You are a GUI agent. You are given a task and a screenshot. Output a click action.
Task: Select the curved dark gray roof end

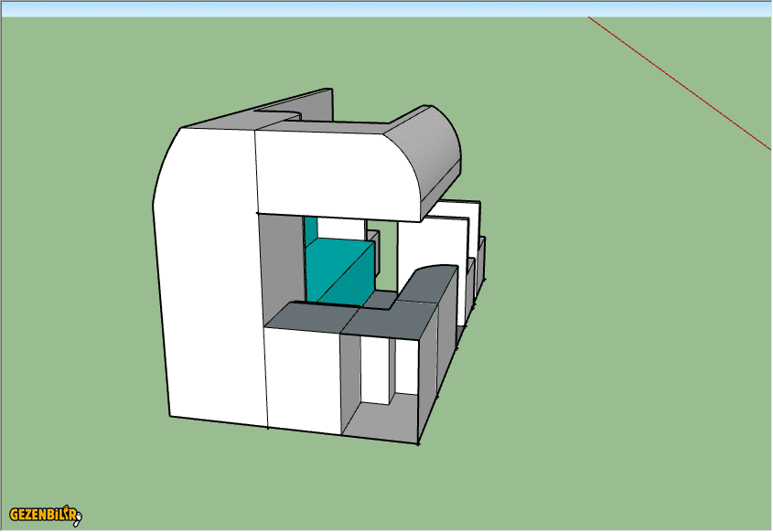428,156
